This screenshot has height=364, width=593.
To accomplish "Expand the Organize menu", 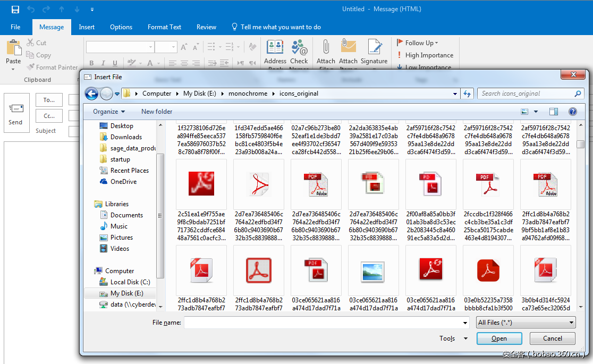I will 108,112.
